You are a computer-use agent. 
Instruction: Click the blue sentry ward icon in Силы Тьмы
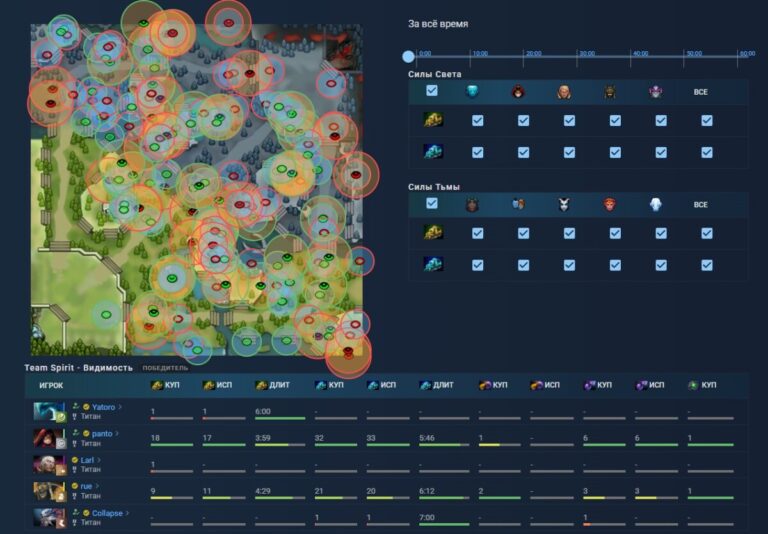[x=433, y=265]
